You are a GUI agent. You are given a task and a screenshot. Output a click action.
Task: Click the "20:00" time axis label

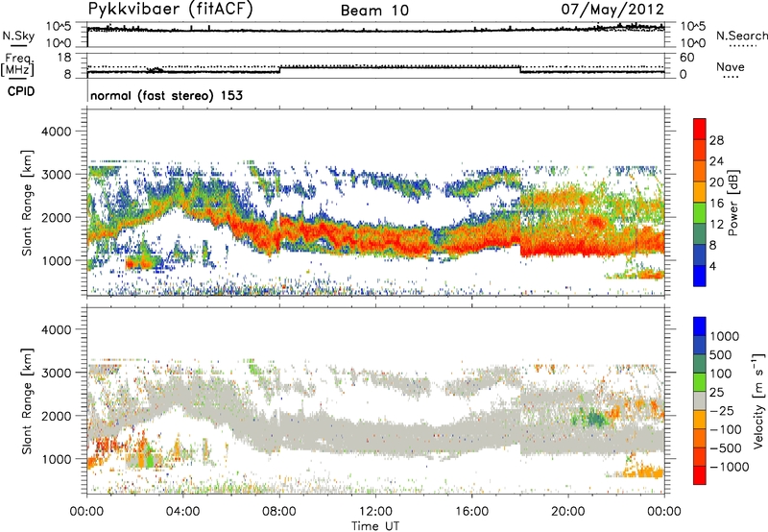click(x=567, y=512)
